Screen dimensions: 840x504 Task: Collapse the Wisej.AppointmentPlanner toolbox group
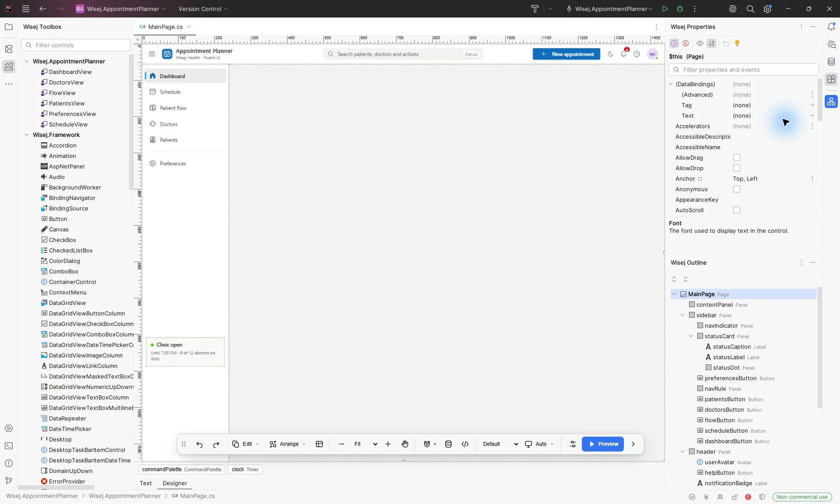pyautogui.click(x=27, y=61)
